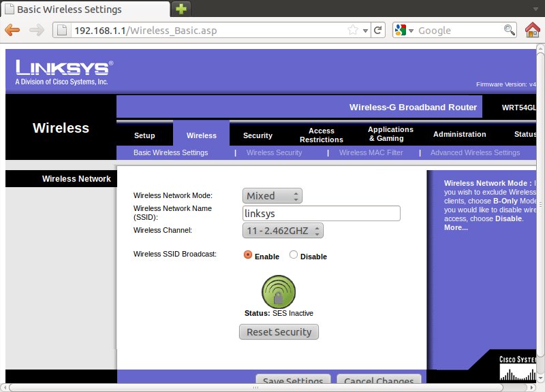Click the Cisco Systems logo
This screenshot has width=545, height=392.
coord(518,368)
